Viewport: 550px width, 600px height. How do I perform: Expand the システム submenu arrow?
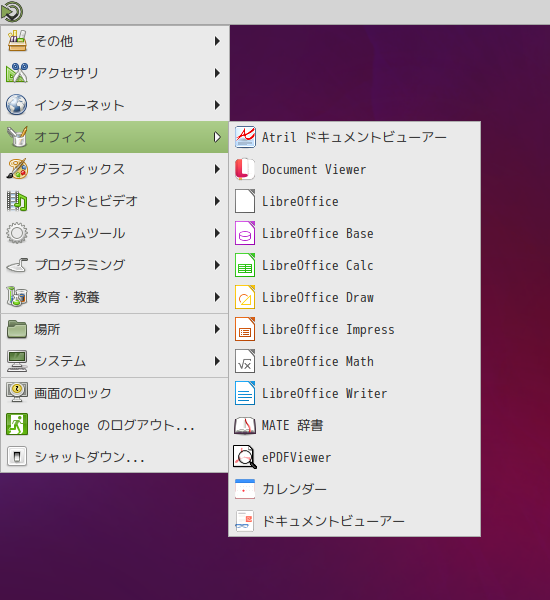tap(217, 361)
